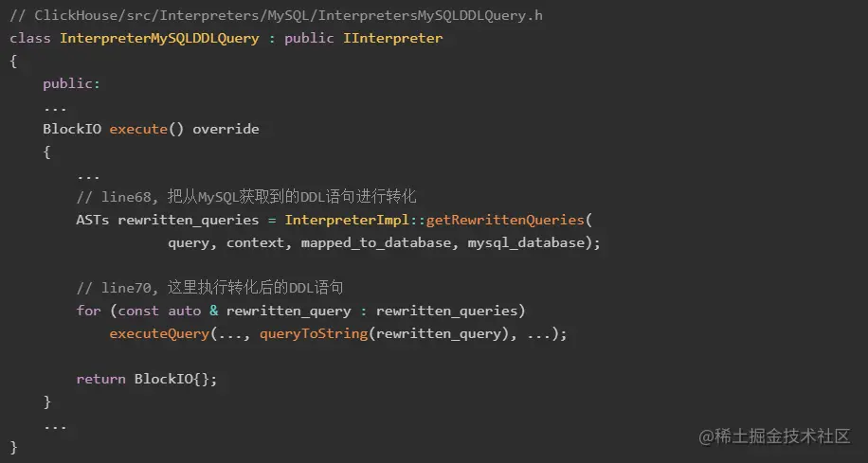This screenshot has width=868, height=463.
Task: Click the 'public:' access specifier line
Action: pos(72,83)
